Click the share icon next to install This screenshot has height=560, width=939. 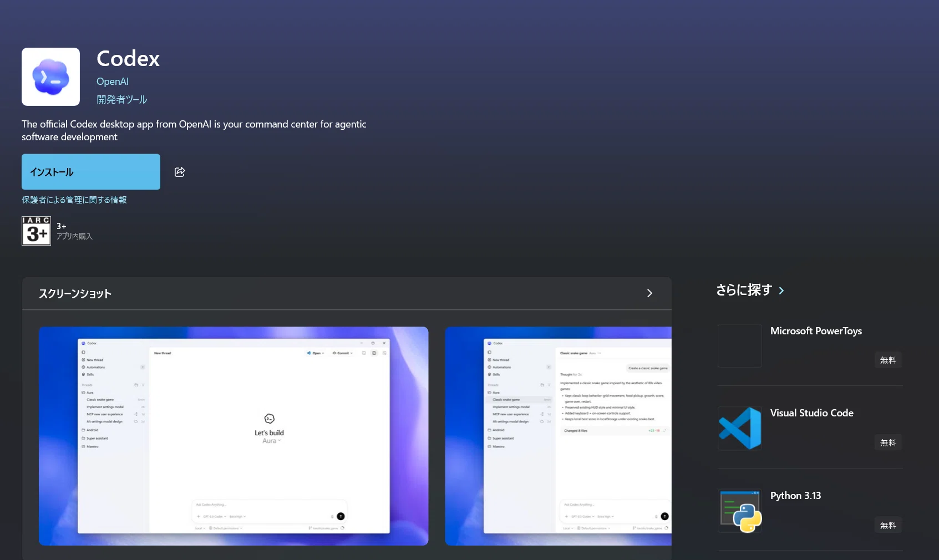(180, 172)
